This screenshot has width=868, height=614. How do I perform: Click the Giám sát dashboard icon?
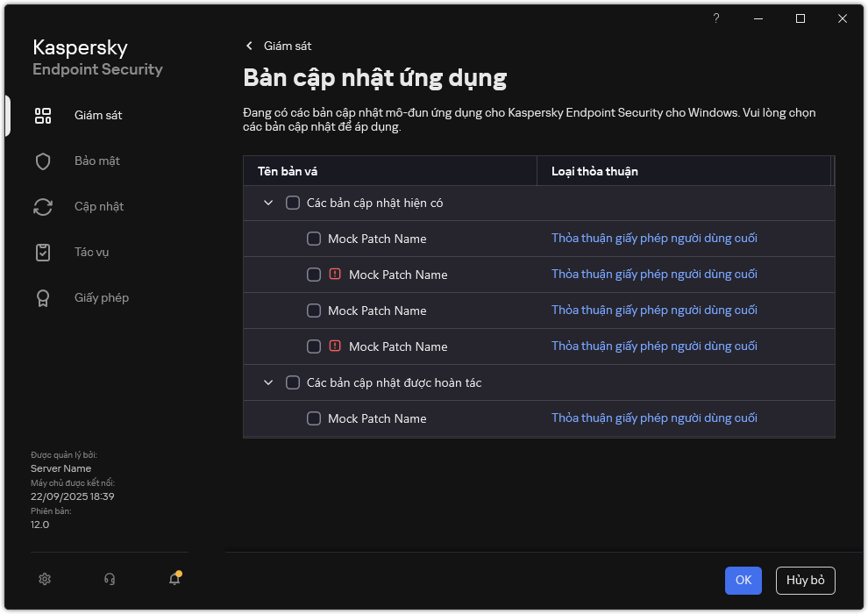43,116
